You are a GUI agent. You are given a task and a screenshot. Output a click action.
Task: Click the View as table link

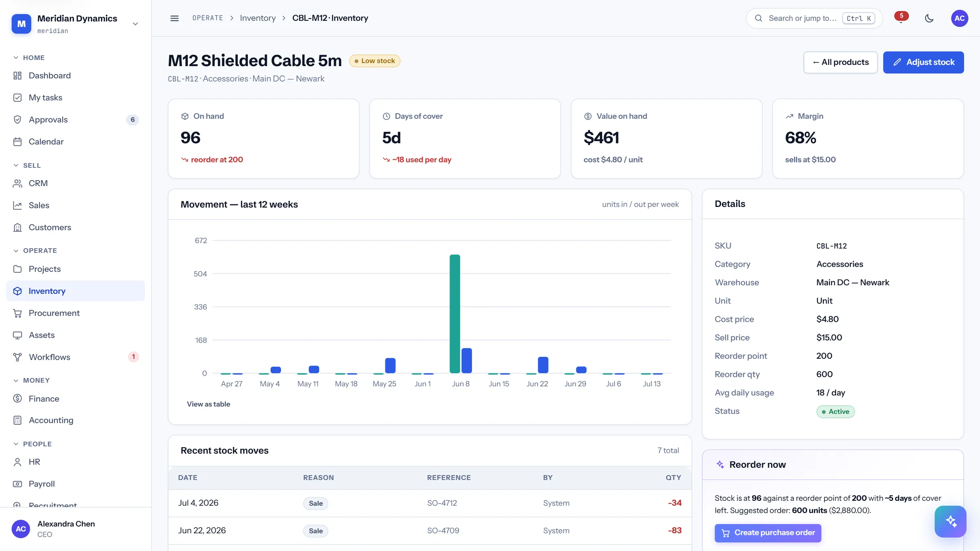208,404
